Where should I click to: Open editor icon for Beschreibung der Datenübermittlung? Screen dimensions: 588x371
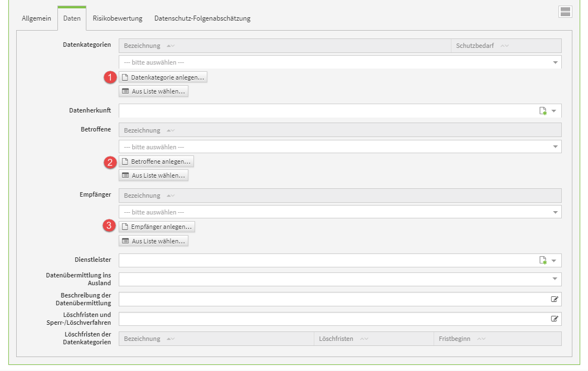pyautogui.click(x=554, y=299)
